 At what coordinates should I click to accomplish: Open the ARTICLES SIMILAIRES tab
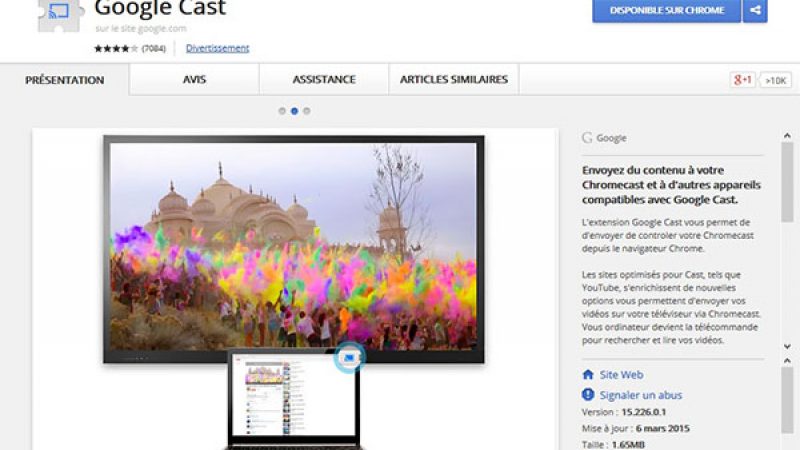[453, 80]
